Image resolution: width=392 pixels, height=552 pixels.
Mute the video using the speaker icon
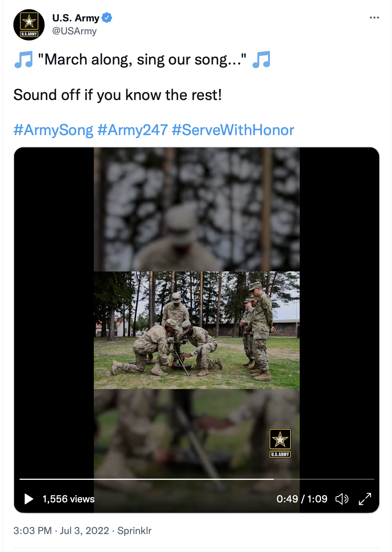[x=342, y=499]
